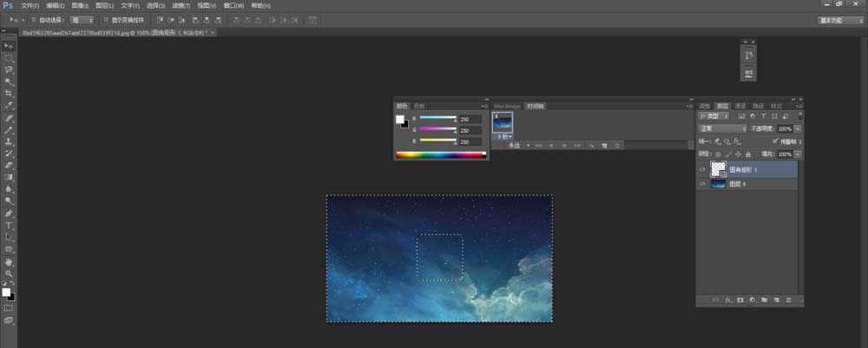Image resolution: width=868 pixels, height=348 pixels.
Task: Toggle visibility of 图层 0 layer
Action: [x=702, y=184]
